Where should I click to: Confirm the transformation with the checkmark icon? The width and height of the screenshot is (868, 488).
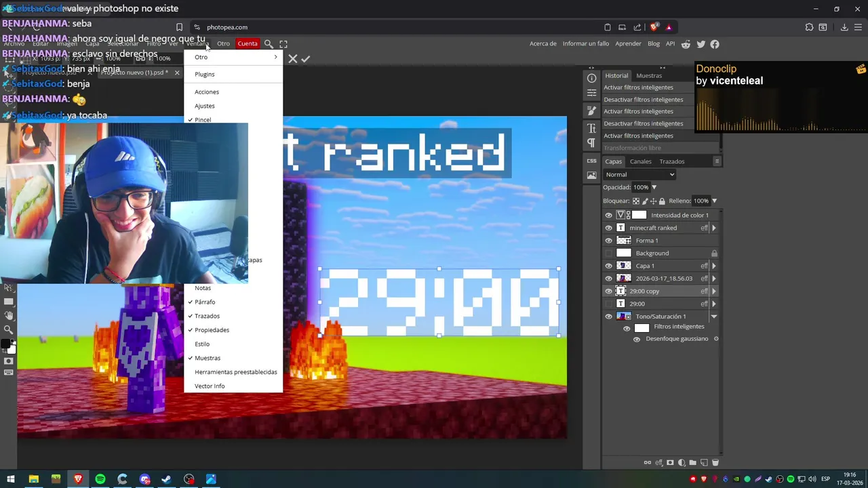[x=306, y=59]
